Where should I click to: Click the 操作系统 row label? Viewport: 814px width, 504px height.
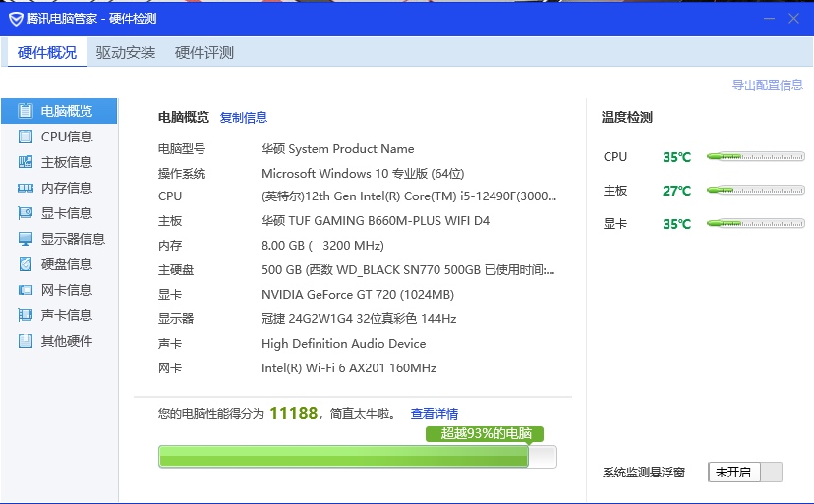pos(182,173)
